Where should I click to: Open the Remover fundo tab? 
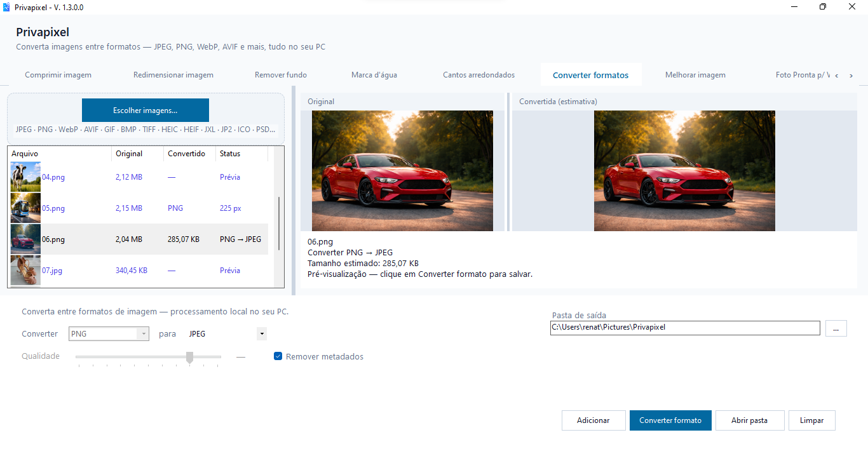[281, 75]
